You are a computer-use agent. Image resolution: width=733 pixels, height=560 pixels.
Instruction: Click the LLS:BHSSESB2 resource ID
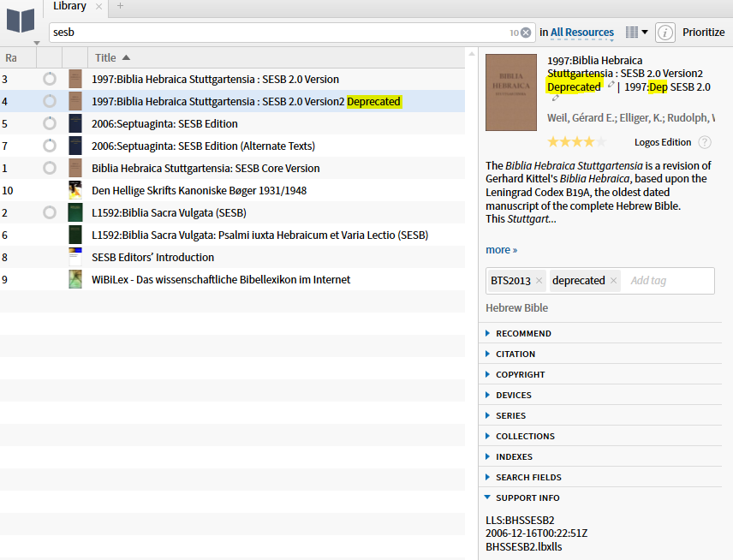(520, 521)
